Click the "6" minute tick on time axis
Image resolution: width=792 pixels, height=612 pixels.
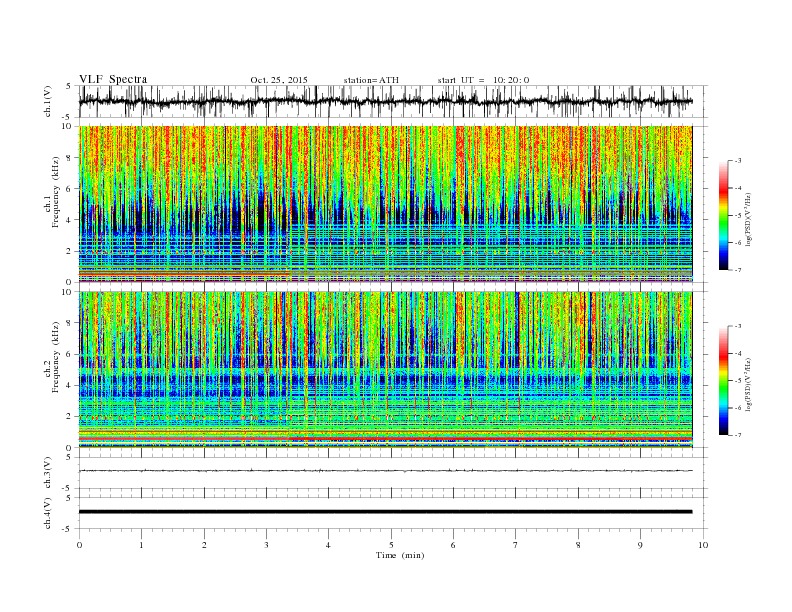(454, 545)
